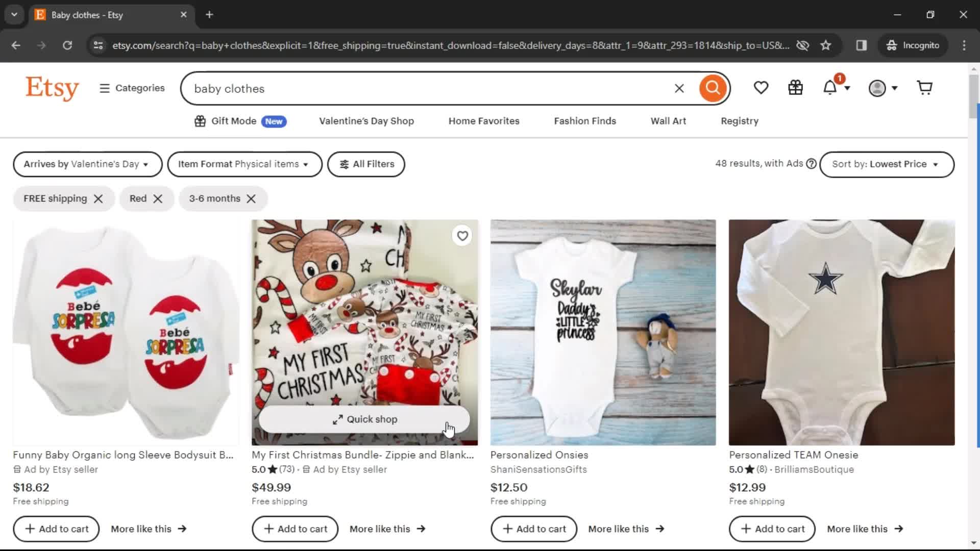The height and width of the screenshot is (551, 980).
Task: Open the All Filters panel
Action: click(366, 164)
